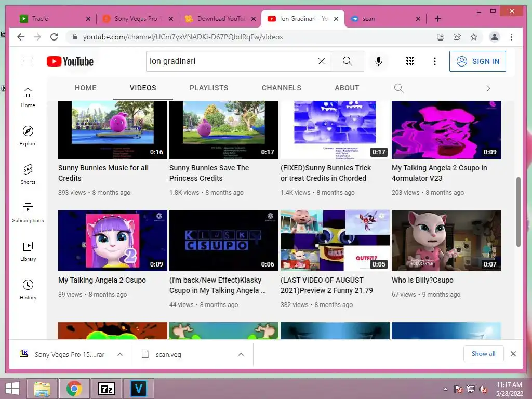The width and height of the screenshot is (532, 399).
Task: Open the YouTube settings three-dot menu
Action: [x=435, y=61]
